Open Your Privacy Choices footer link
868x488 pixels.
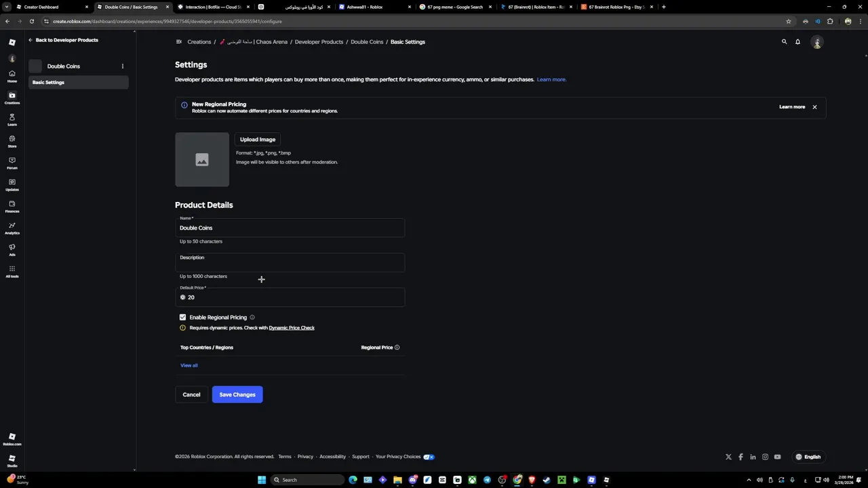(398, 457)
